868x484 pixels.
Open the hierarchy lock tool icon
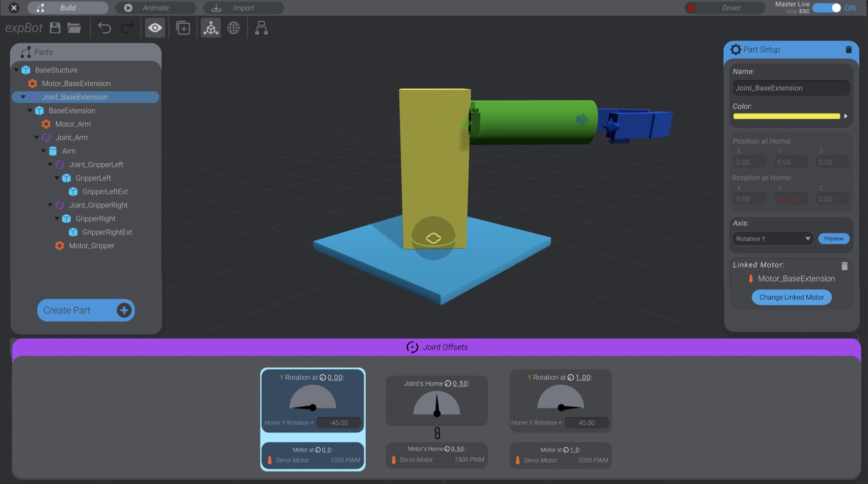click(261, 28)
